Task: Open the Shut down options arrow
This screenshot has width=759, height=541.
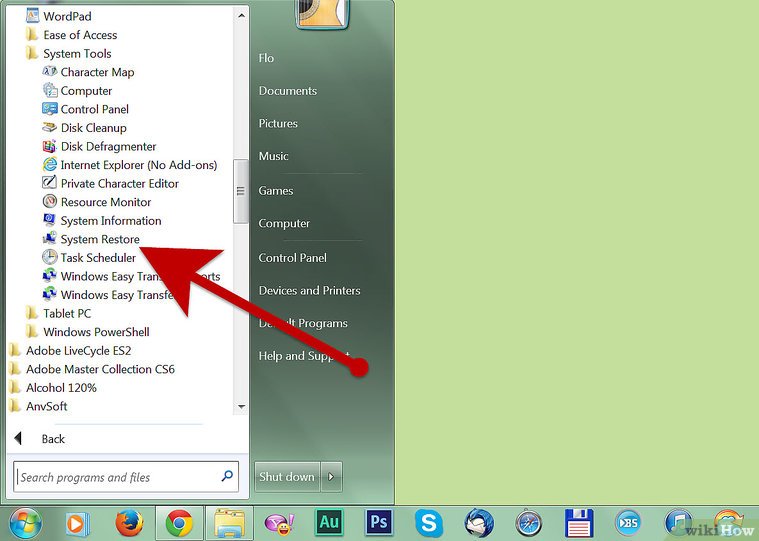Action: 332,477
